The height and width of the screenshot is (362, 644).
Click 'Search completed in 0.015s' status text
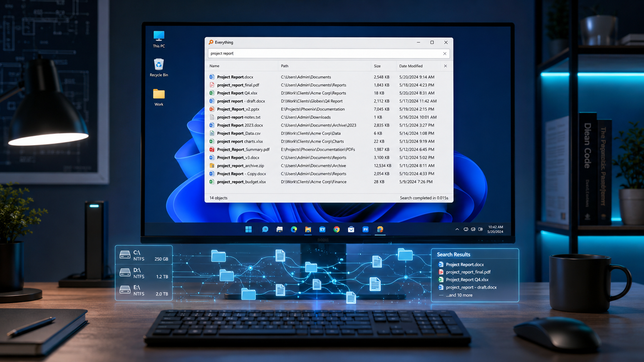424,198
